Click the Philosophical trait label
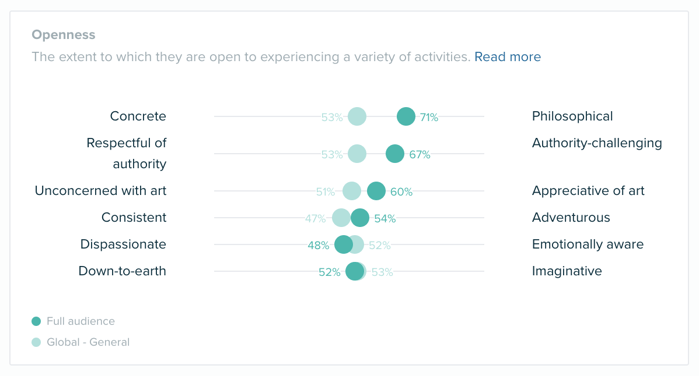 point(572,116)
